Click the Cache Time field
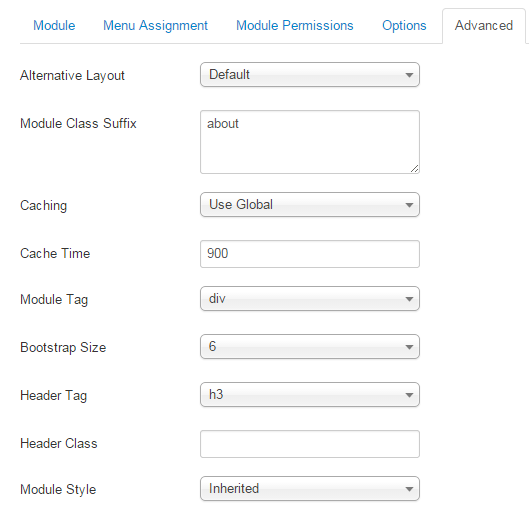529x525 pixels. 310,254
